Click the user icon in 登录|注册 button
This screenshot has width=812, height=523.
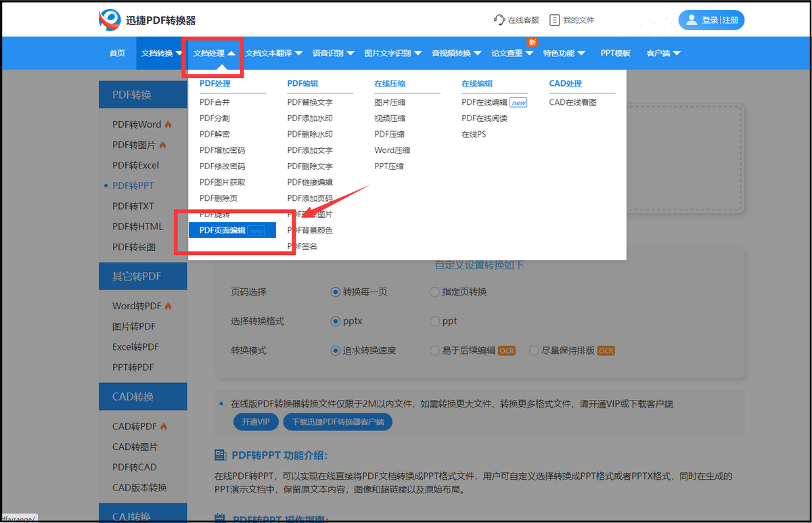tap(692, 20)
